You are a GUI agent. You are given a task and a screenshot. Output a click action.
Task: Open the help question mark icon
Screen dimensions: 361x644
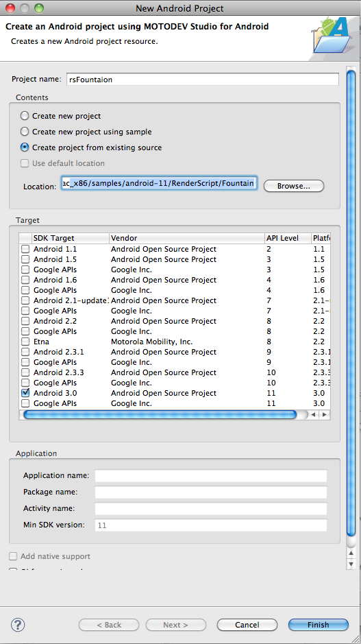(18, 625)
